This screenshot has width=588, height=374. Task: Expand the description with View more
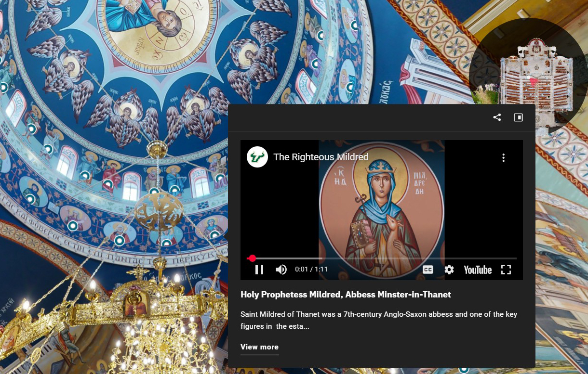[259, 347]
